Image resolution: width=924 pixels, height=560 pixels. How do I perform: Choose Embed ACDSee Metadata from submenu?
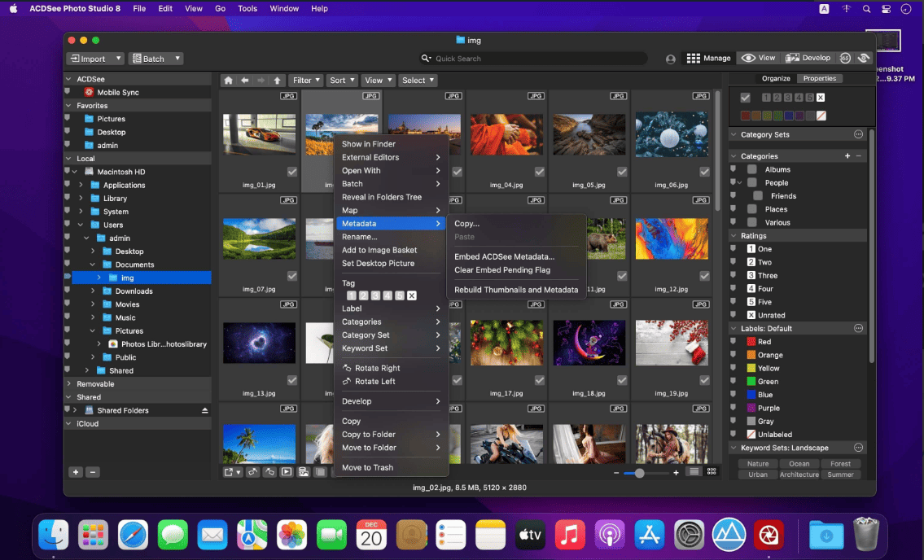[x=504, y=256]
